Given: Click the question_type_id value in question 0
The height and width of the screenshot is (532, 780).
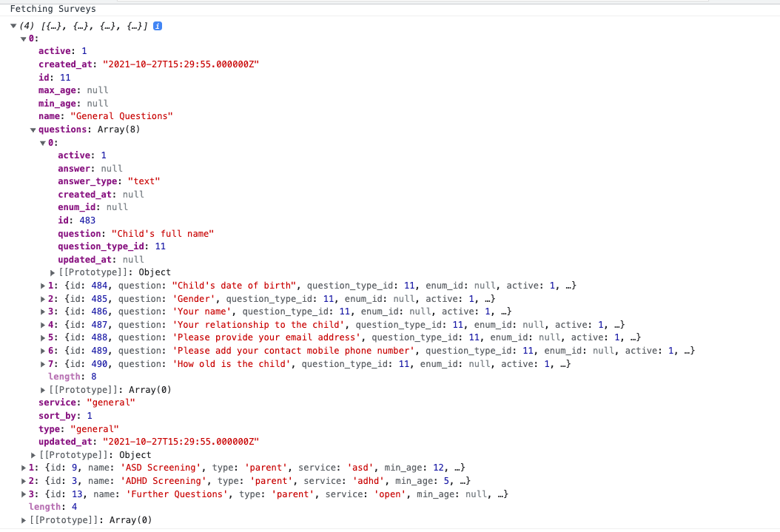Looking at the screenshot, I should 160,246.
